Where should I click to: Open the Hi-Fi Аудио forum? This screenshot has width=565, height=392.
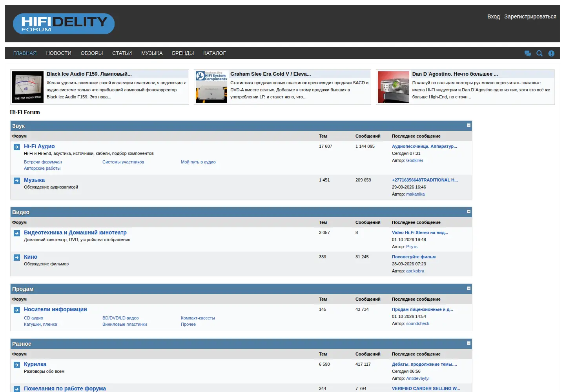pos(39,146)
